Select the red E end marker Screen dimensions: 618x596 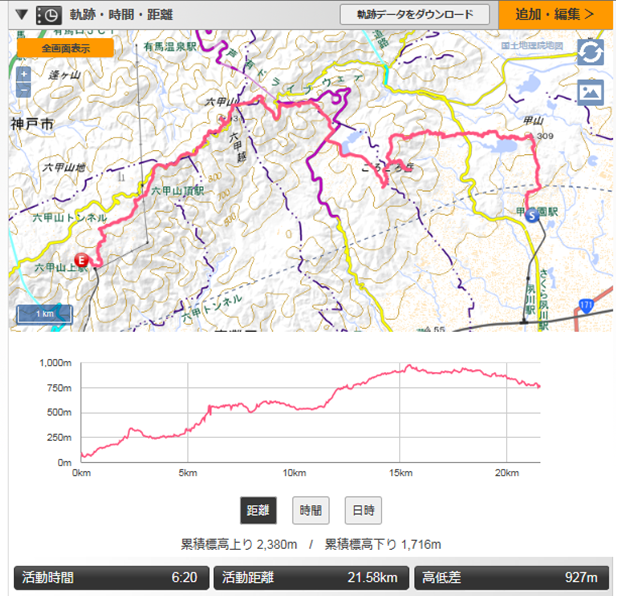tap(83, 261)
